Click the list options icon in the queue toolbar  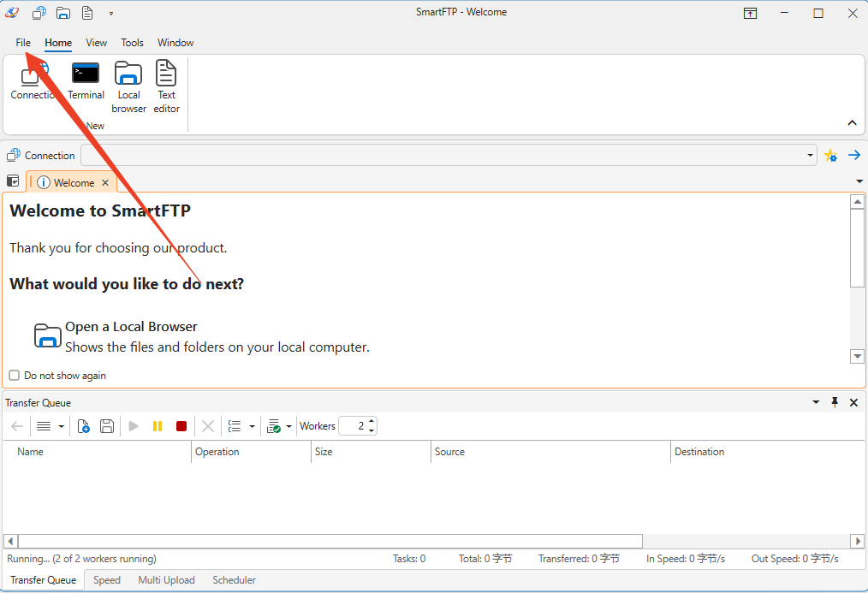point(235,426)
